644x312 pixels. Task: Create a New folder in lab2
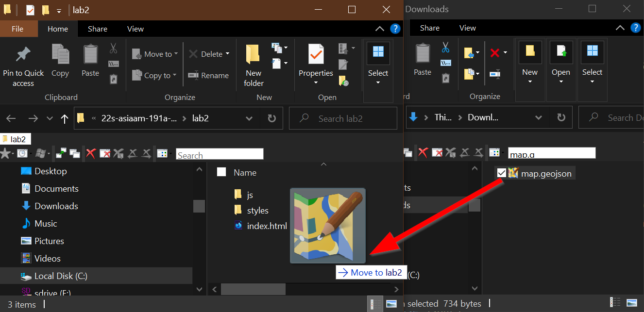(253, 66)
